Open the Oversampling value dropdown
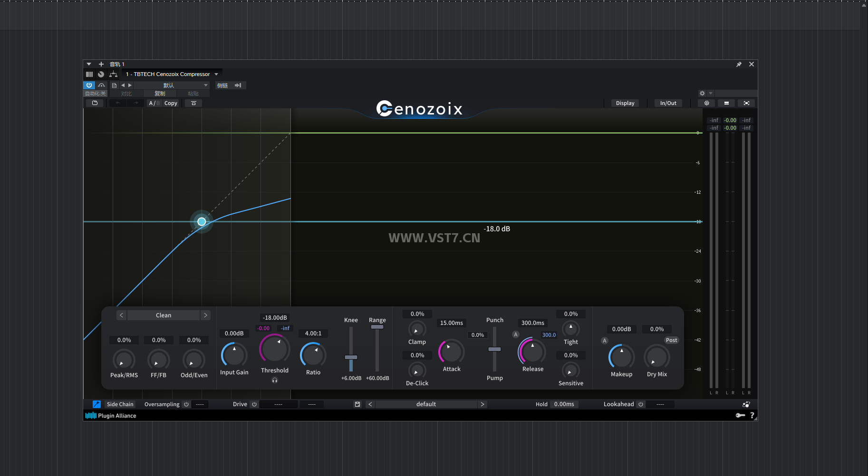 (x=200, y=404)
